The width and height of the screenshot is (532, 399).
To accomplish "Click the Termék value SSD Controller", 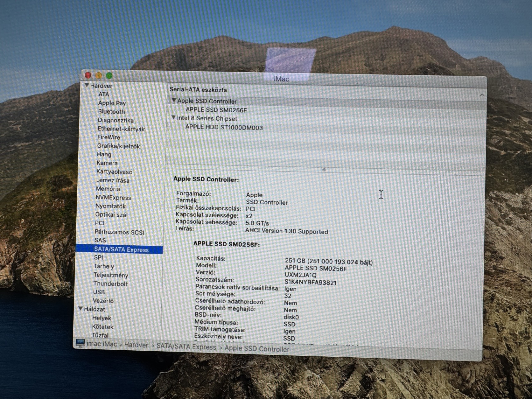I will point(267,202).
